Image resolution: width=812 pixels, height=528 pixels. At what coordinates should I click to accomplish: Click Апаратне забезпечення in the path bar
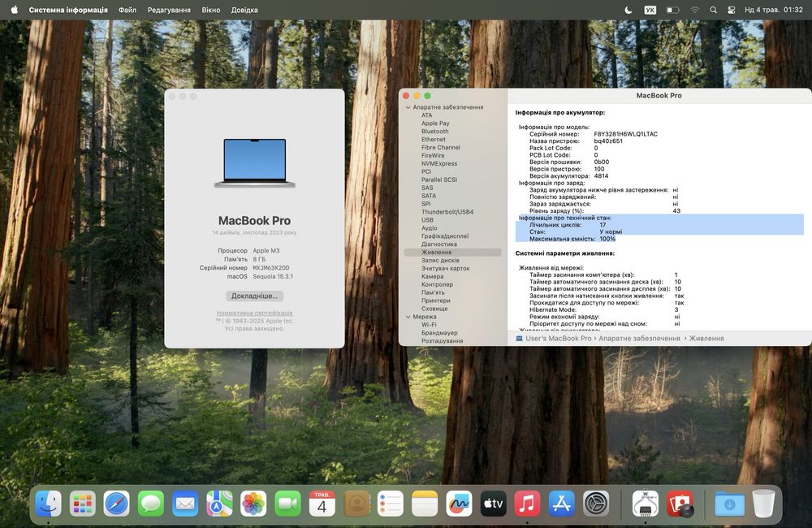640,339
